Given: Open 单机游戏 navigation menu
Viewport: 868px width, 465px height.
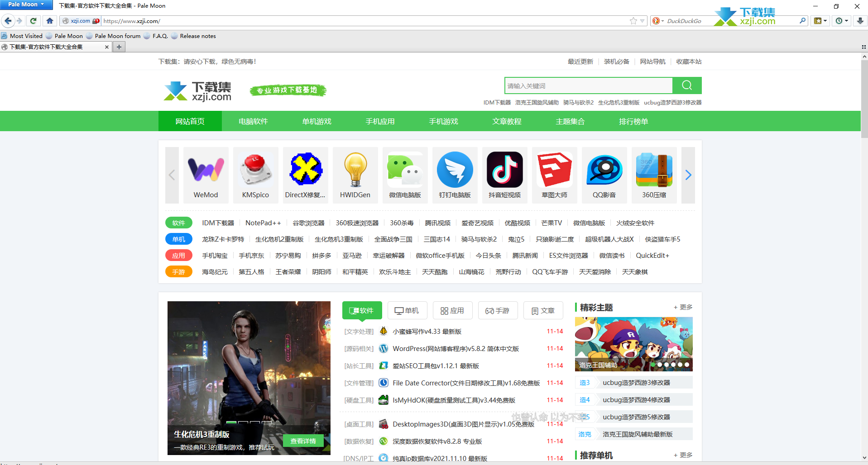Looking at the screenshot, I should point(317,121).
